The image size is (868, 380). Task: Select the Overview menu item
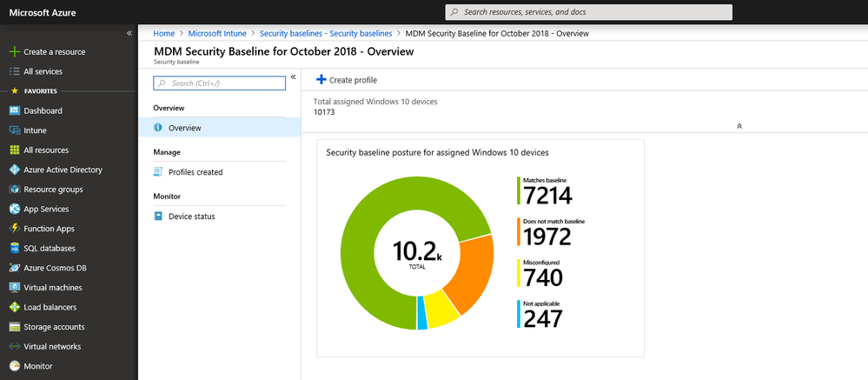[219, 128]
